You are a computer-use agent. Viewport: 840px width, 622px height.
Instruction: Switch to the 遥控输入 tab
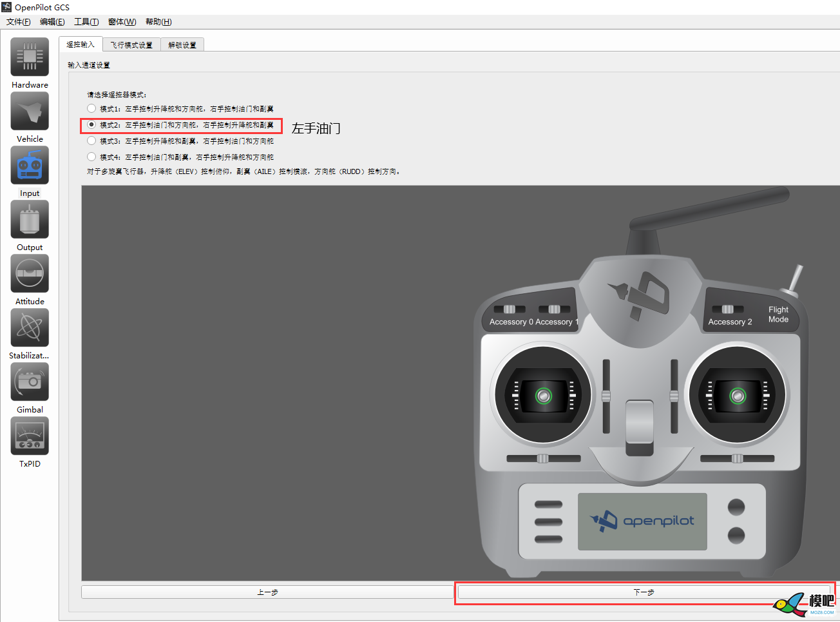pos(81,44)
